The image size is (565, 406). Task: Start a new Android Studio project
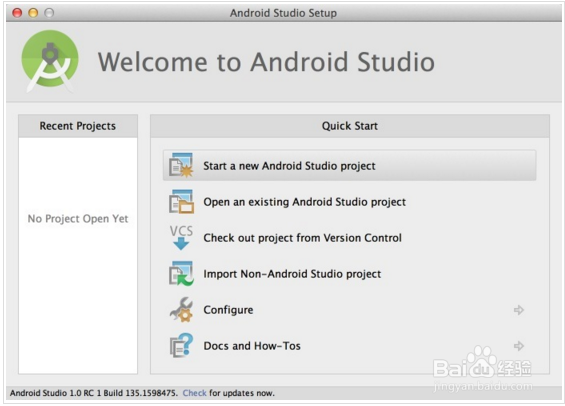349,165
